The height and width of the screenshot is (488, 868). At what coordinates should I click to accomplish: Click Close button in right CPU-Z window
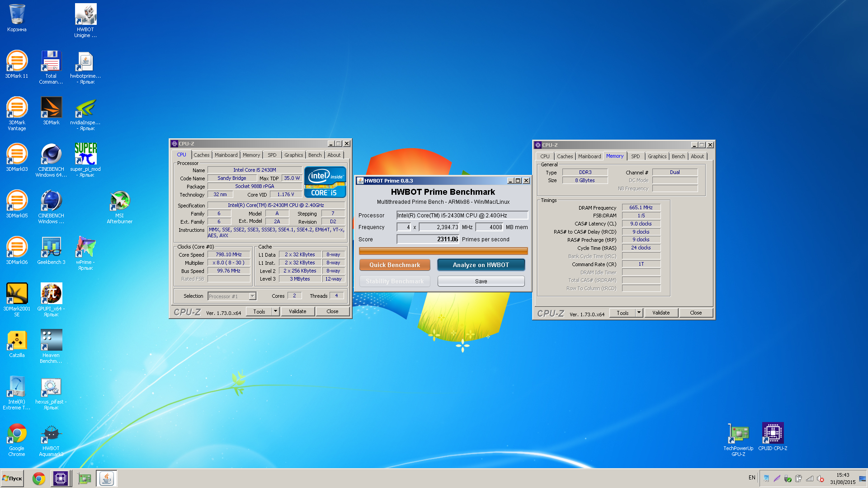pyautogui.click(x=696, y=313)
